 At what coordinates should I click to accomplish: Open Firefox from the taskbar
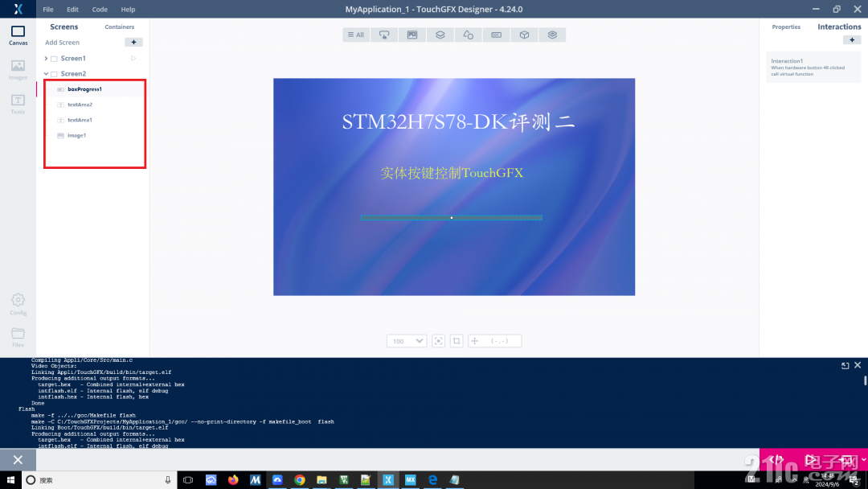(x=233, y=480)
